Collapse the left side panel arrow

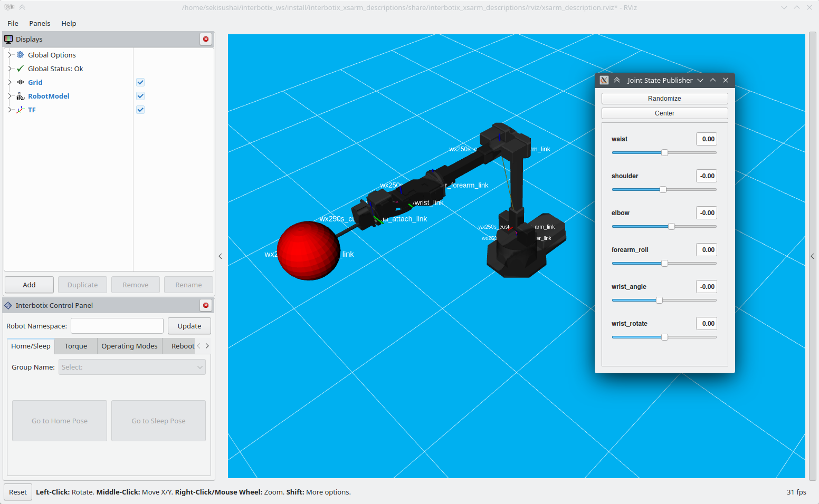(x=221, y=256)
